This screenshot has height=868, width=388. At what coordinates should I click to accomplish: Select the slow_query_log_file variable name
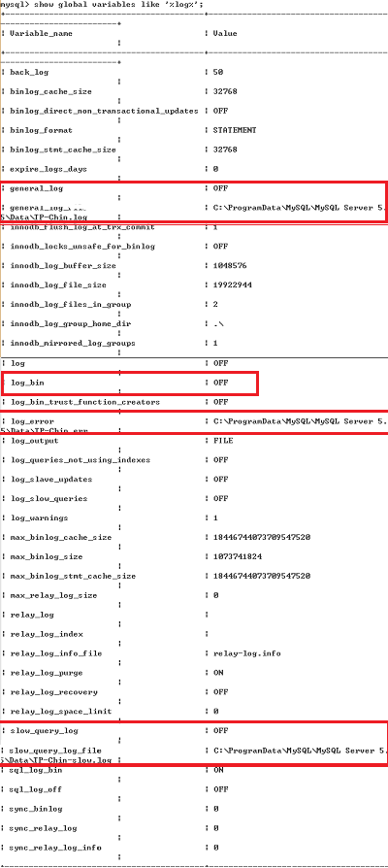coord(55,751)
